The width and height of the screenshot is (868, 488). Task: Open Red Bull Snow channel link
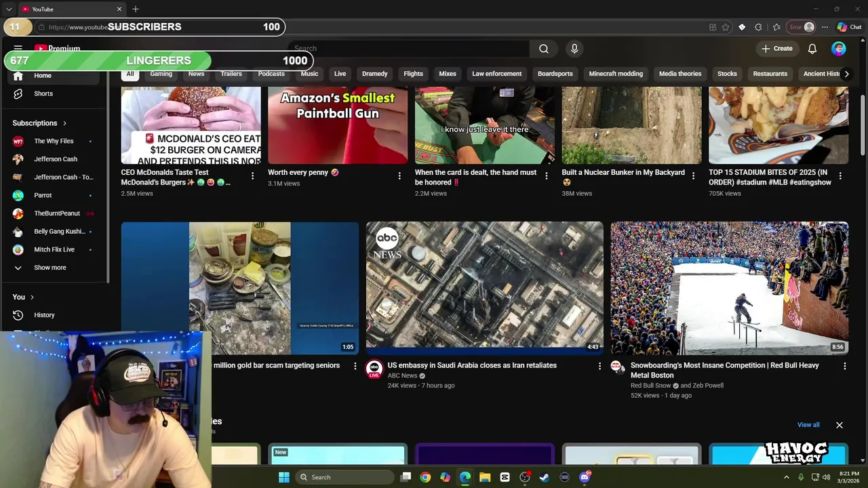(650, 386)
